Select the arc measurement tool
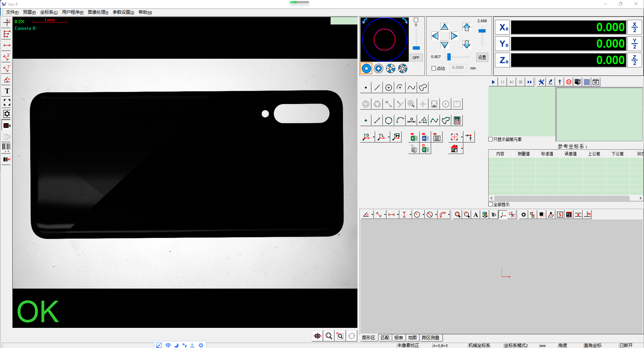 [400, 120]
